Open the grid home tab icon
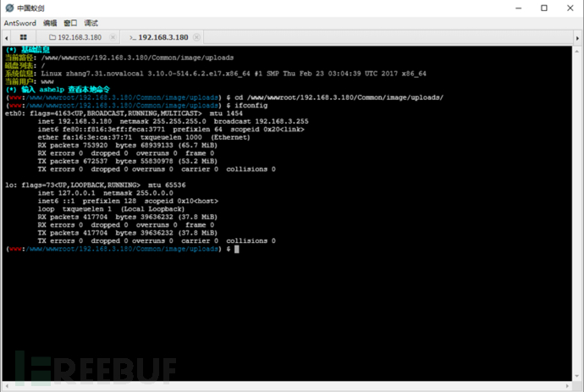584x392 pixels. pos(23,37)
